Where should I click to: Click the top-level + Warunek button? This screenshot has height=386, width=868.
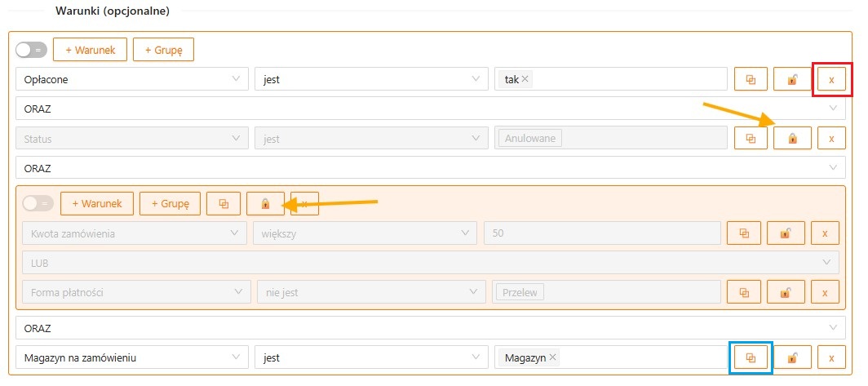[90, 50]
